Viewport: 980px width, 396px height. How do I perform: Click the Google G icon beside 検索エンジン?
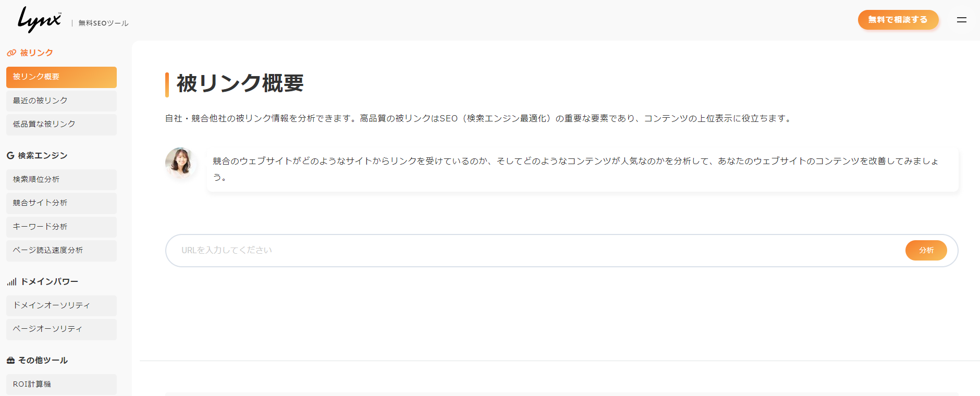pyautogui.click(x=10, y=156)
